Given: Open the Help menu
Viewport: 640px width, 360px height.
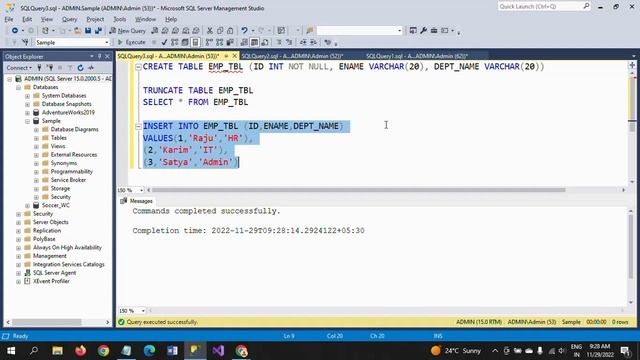Looking at the screenshot, I should pos(171,19).
